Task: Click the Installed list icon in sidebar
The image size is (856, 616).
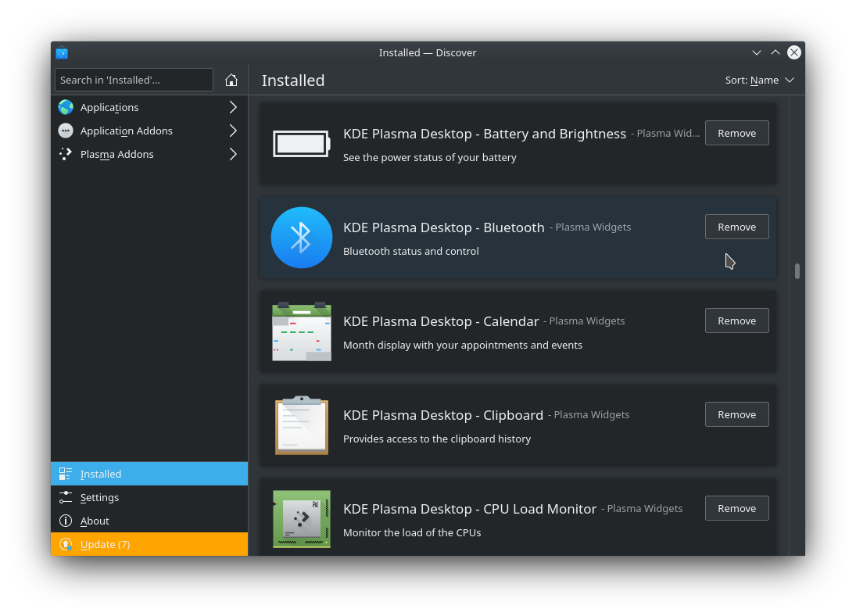Action: 66,474
